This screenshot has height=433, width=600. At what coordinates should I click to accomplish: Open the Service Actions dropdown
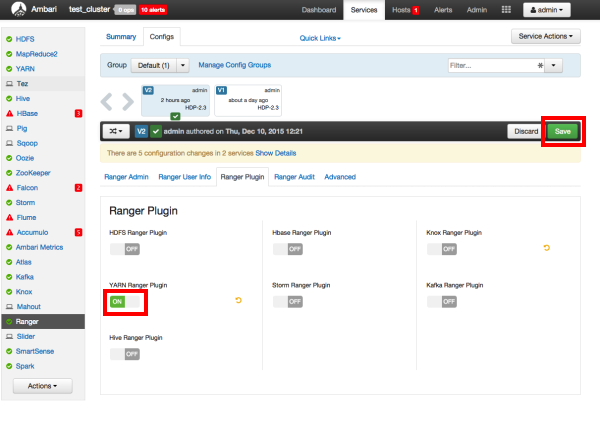pyautogui.click(x=546, y=36)
